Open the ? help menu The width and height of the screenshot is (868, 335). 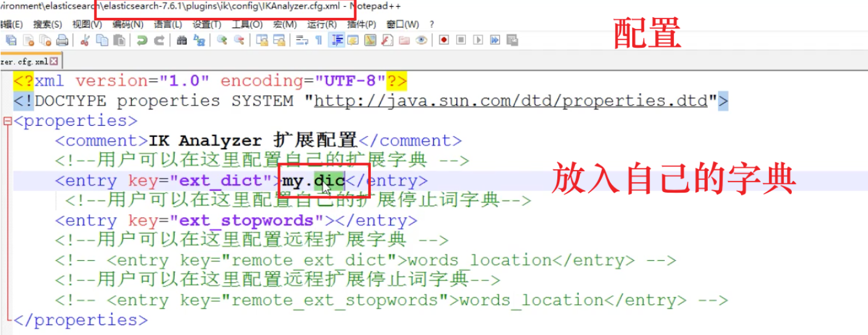pyautogui.click(x=432, y=25)
